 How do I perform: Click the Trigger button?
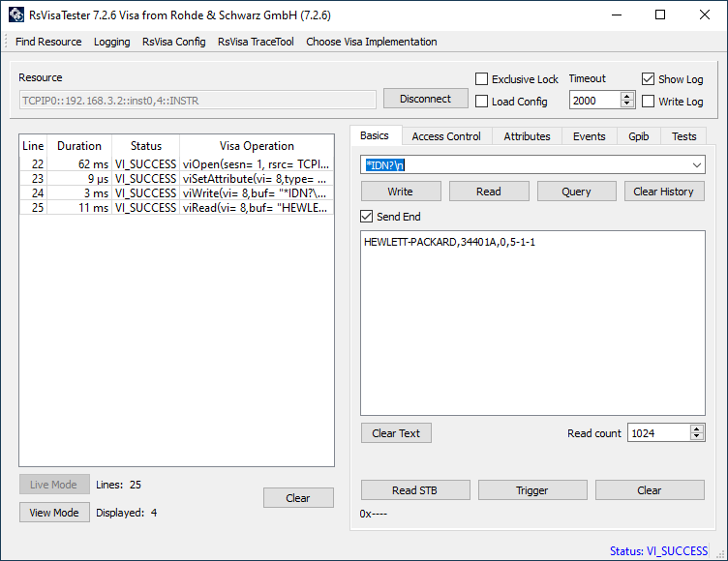click(532, 490)
